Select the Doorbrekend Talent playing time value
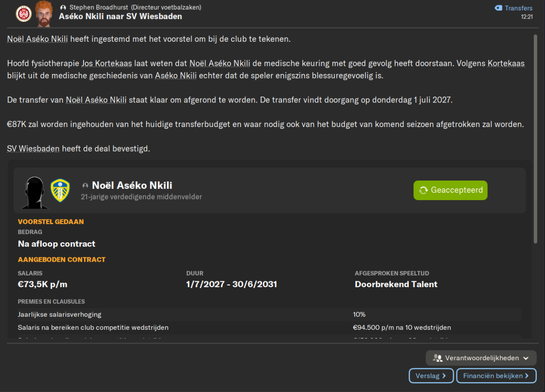 pos(396,284)
